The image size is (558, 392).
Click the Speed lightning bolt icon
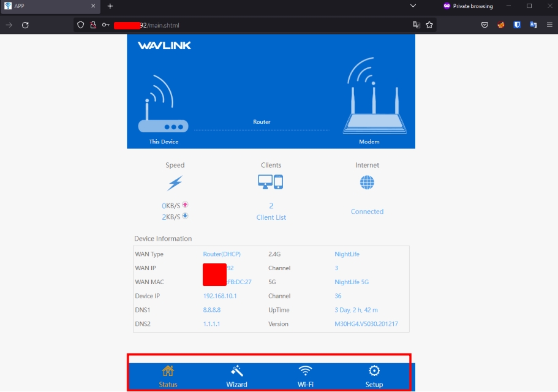pyautogui.click(x=175, y=183)
